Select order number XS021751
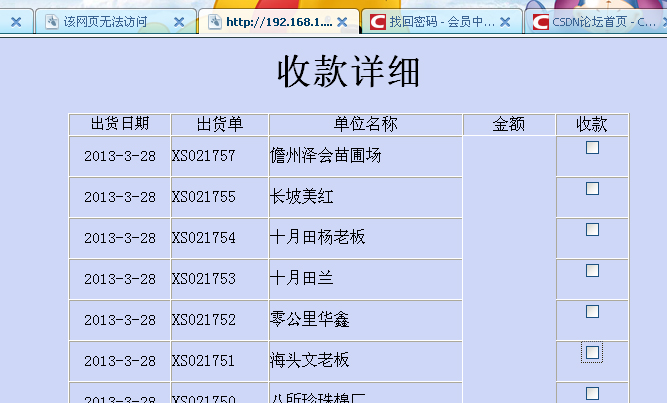Image resolution: width=667 pixels, height=403 pixels. (203, 360)
